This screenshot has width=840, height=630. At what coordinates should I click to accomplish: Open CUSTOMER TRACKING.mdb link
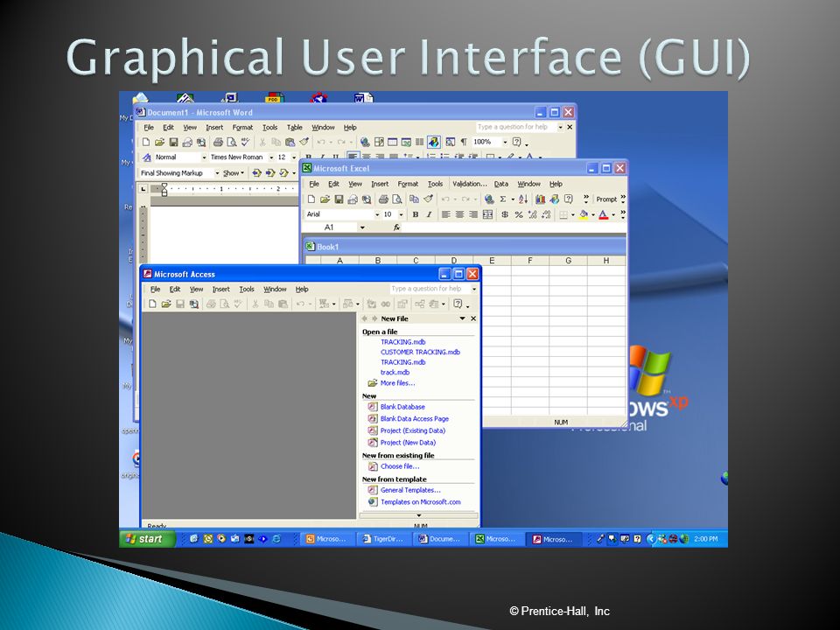tap(420, 352)
